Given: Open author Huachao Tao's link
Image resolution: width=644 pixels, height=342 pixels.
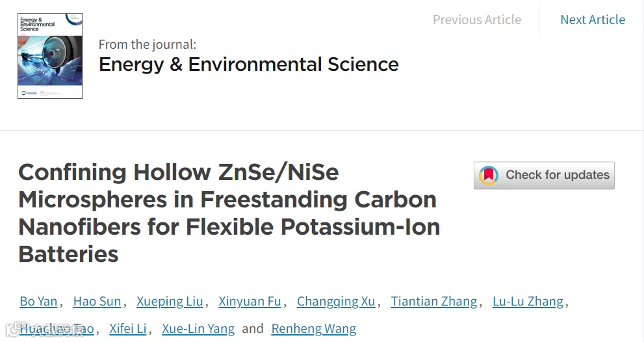Looking at the screenshot, I should (57, 328).
